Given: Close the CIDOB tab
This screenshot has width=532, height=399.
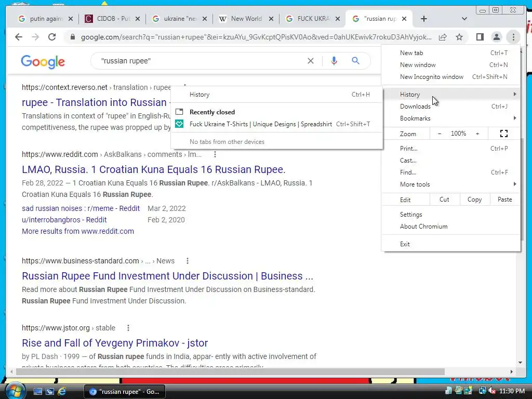Looking at the screenshot, I should 137,19.
